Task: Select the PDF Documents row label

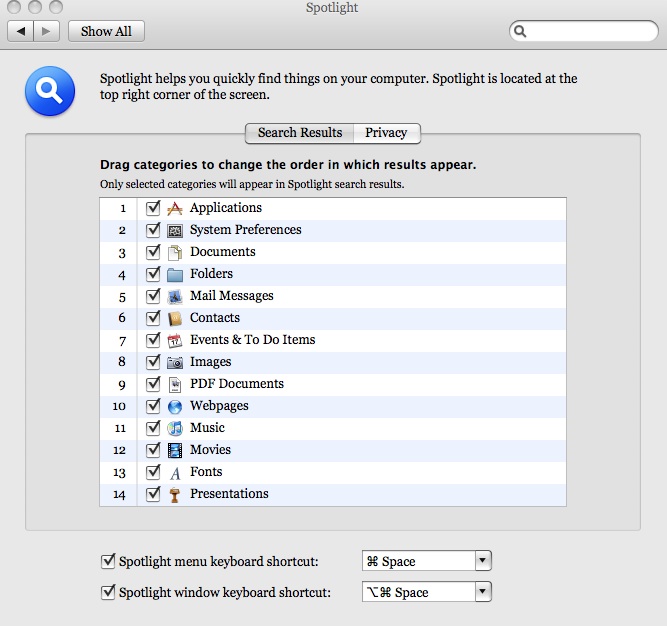Action: [x=237, y=384]
